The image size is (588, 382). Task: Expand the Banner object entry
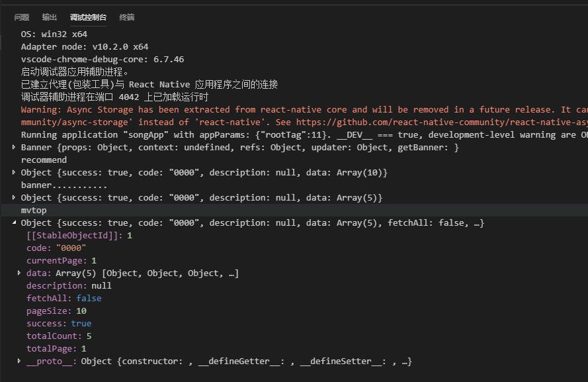point(15,147)
